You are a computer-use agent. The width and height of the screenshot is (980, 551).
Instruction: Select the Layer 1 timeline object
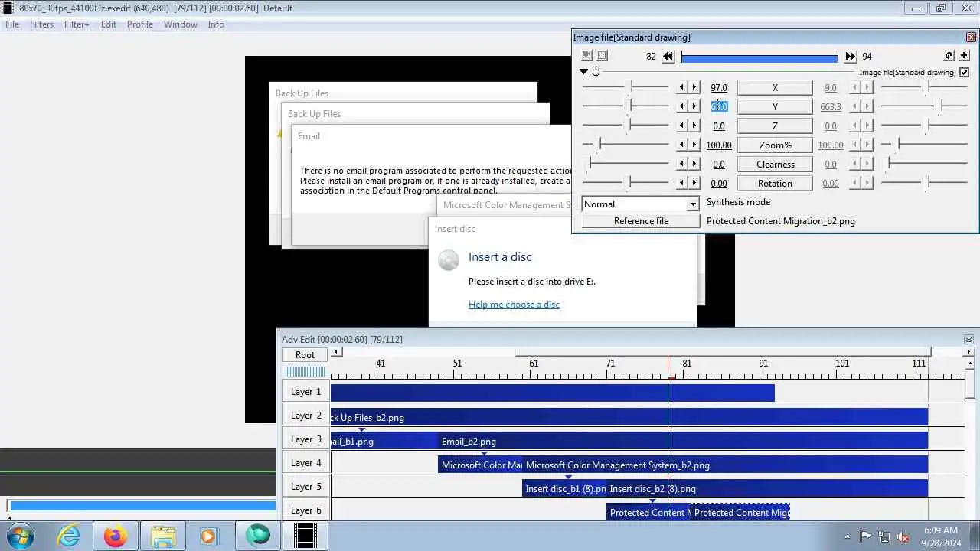(552, 393)
